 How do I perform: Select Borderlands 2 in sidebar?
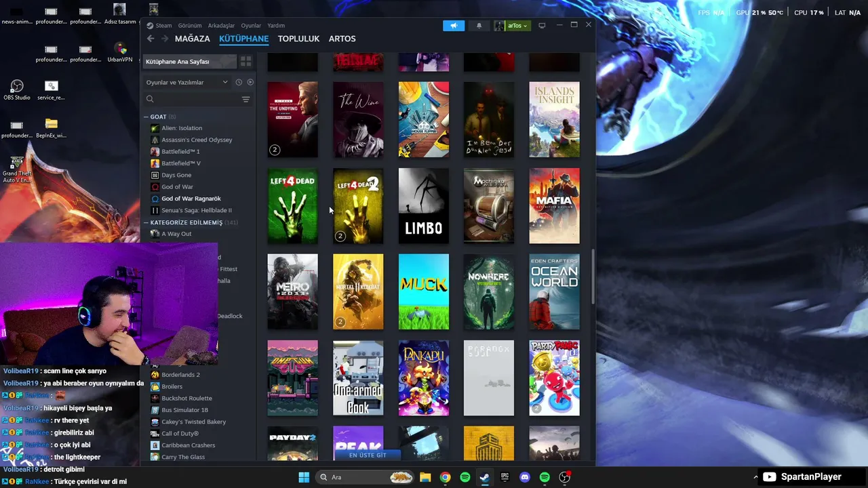click(180, 375)
